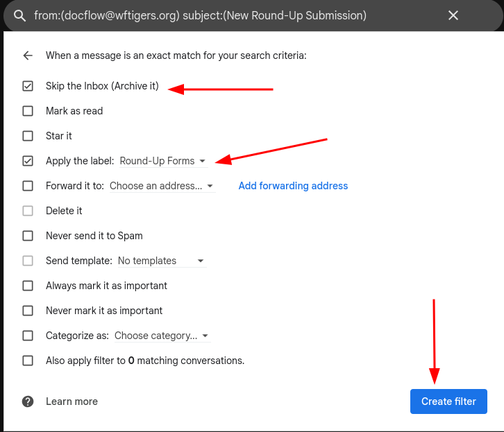
Task: Click the Create filter button
Action: pos(448,401)
